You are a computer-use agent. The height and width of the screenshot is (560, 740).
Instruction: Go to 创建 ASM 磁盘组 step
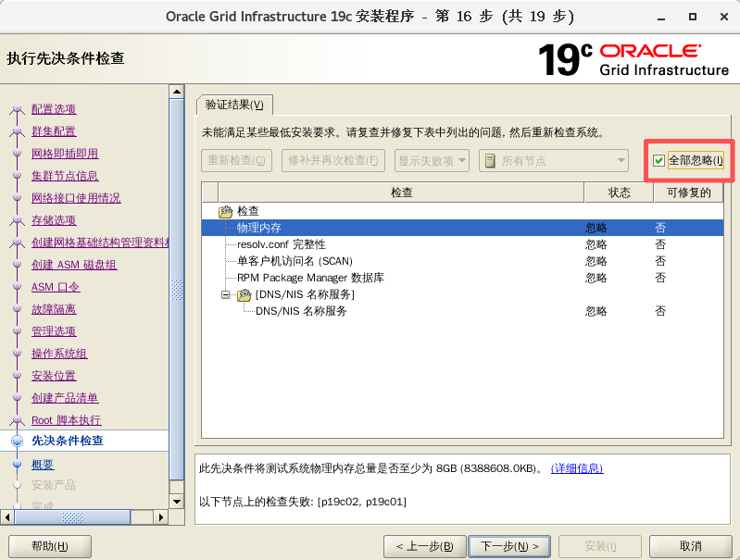(74, 265)
